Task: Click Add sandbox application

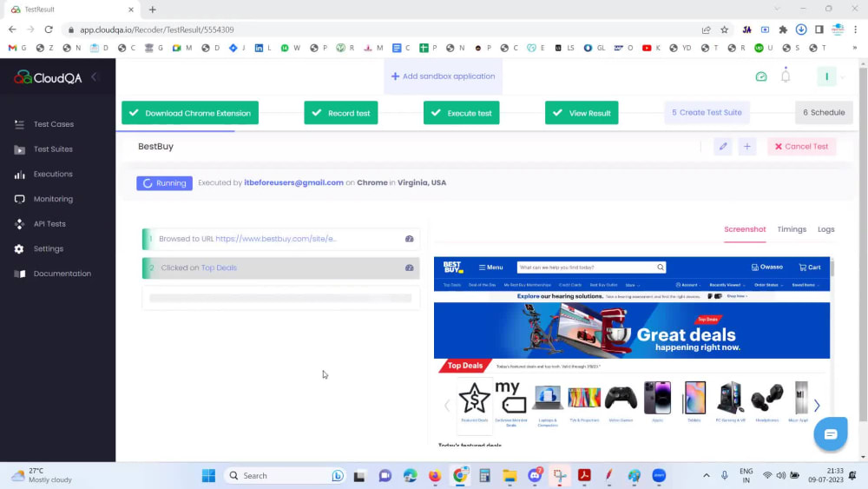Action: 443,76
